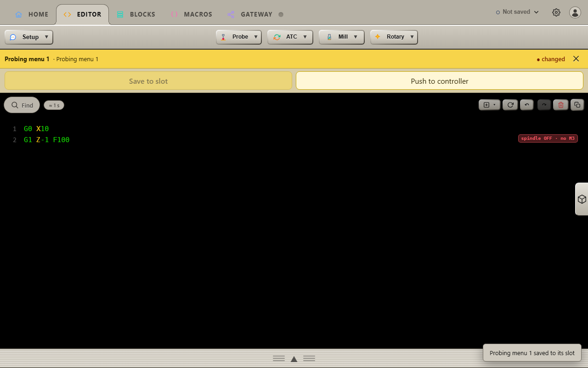This screenshot has width=588, height=368.
Task: Go to the Gateway tab
Action: [256, 14]
